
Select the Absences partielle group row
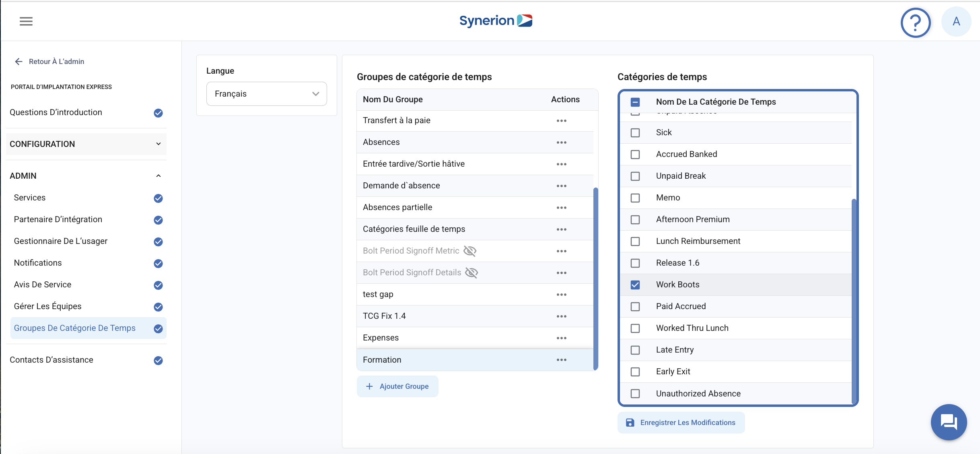475,208
